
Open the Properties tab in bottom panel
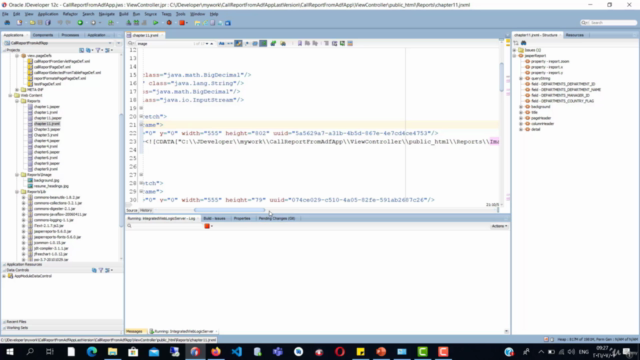[x=242, y=218]
